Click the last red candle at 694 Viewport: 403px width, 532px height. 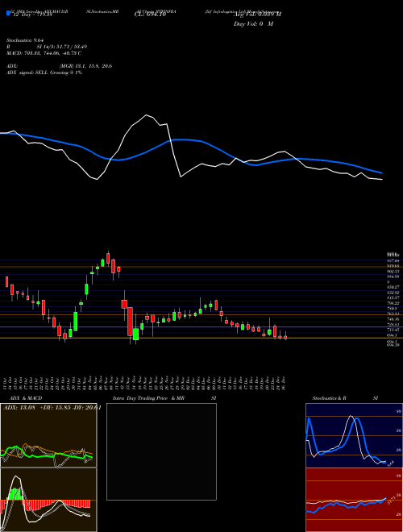285,338
